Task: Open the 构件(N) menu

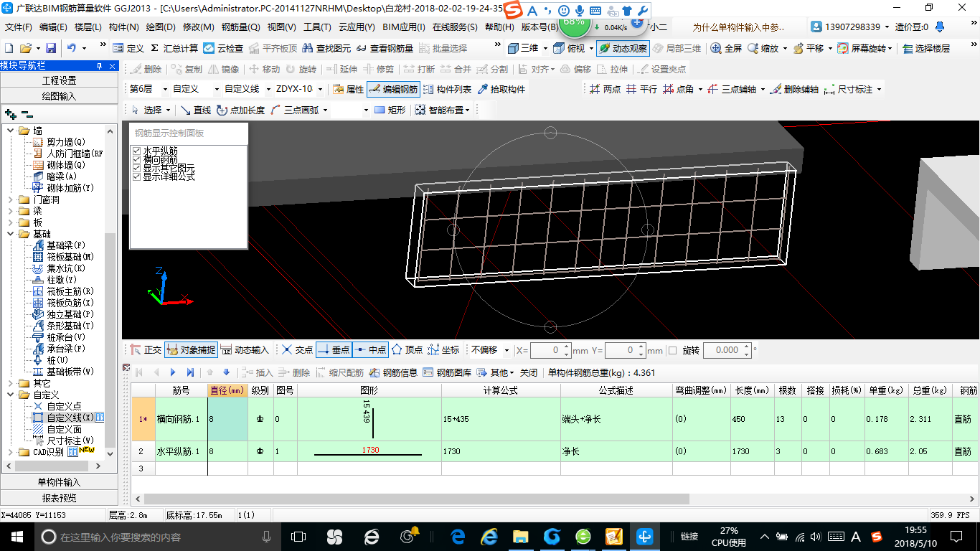Action: [x=124, y=27]
